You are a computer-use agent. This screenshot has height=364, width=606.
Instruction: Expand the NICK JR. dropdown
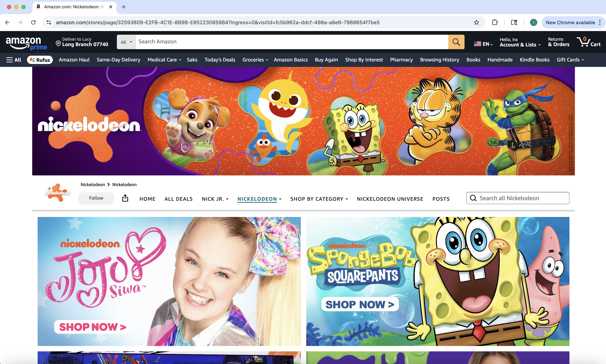click(x=215, y=199)
